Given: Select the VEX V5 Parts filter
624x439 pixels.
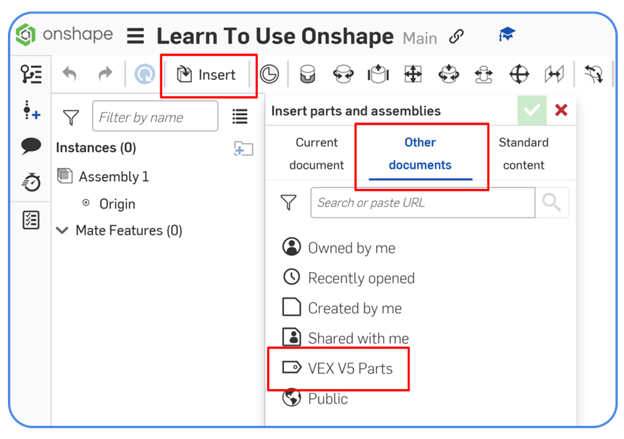Looking at the screenshot, I should [350, 368].
